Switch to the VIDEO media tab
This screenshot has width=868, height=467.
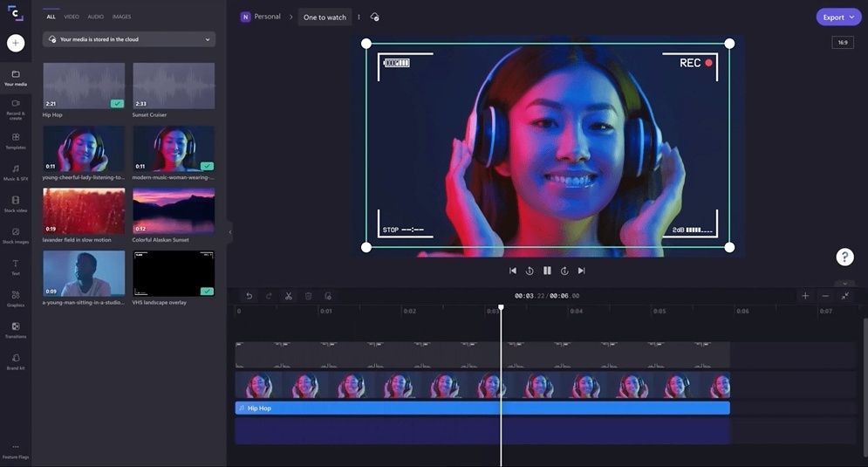72,17
